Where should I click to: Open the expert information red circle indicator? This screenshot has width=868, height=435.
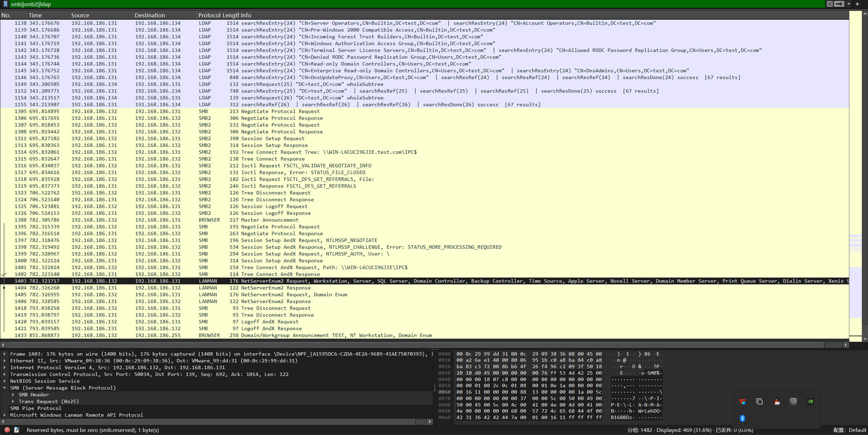(x=7, y=430)
